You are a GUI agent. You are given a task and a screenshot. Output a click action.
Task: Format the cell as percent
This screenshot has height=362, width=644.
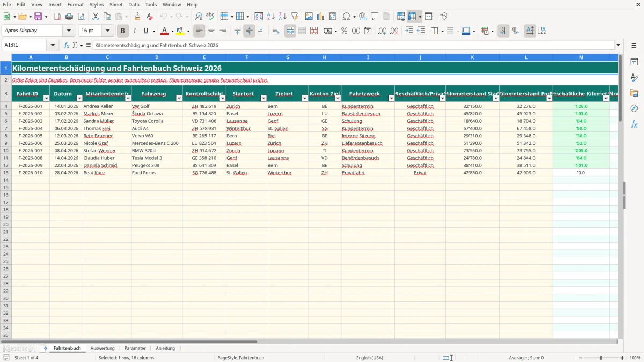click(345, 31)
